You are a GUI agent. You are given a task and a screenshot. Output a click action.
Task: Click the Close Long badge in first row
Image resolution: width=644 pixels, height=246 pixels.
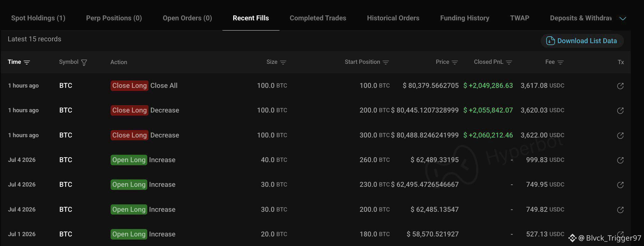point(129,85)
